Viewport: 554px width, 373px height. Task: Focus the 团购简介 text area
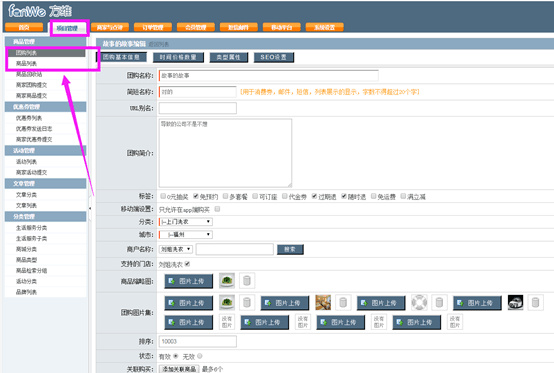(225, 153)
